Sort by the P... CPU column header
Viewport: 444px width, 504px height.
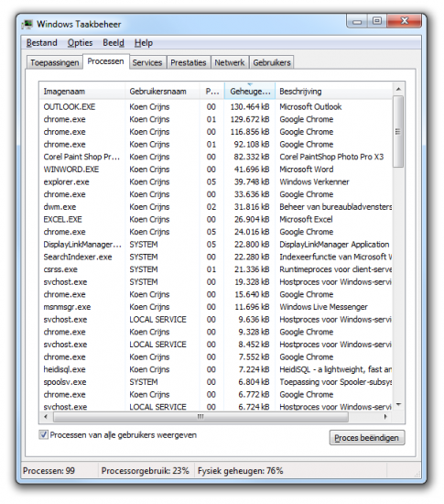(211, 92)
